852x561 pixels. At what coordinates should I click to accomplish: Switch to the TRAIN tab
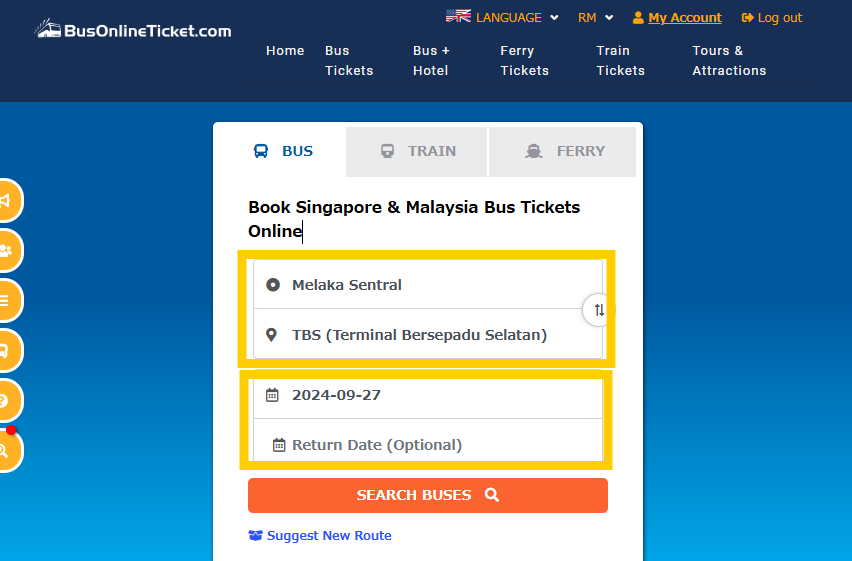coord(417,151)
